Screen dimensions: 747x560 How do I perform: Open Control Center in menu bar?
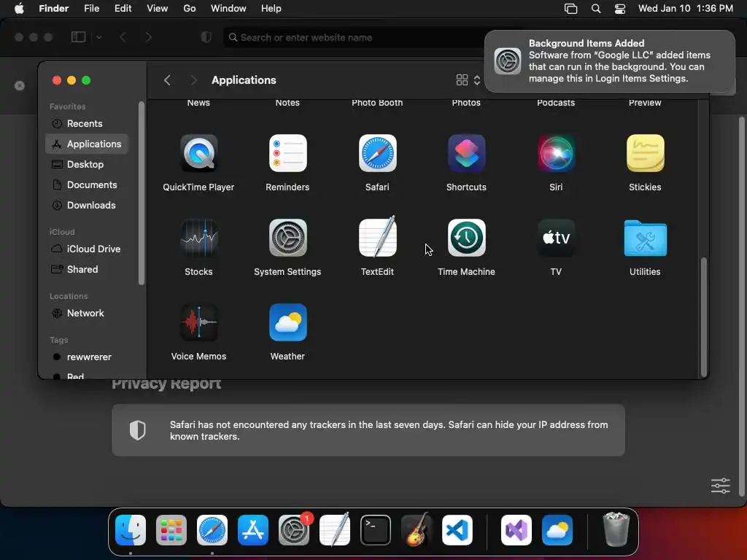[x=620, y=9]
